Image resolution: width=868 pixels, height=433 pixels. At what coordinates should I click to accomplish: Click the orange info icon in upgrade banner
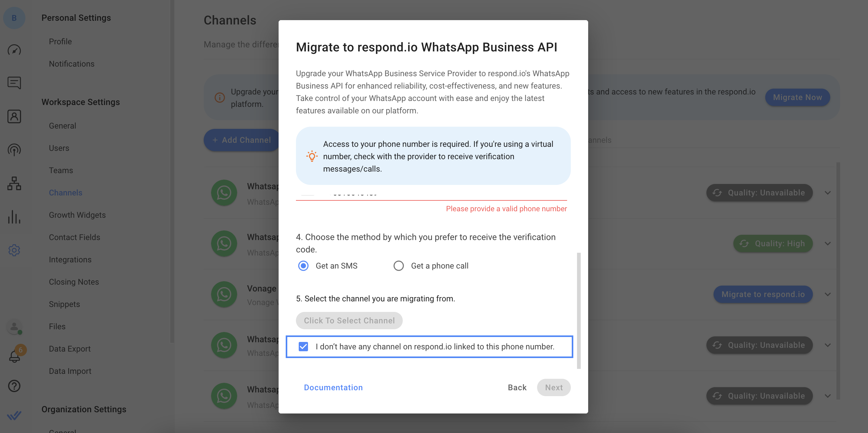coord(220,98)
